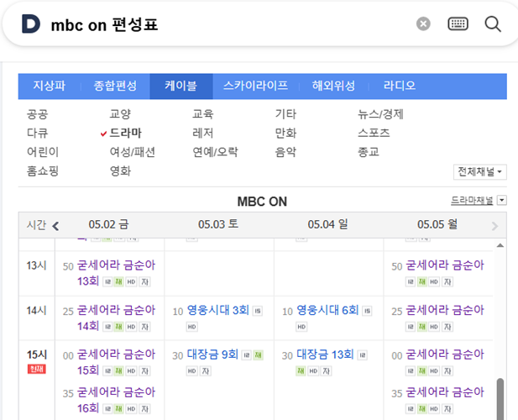
Task: Clear the search text with X icon
Action: [423, 24]
